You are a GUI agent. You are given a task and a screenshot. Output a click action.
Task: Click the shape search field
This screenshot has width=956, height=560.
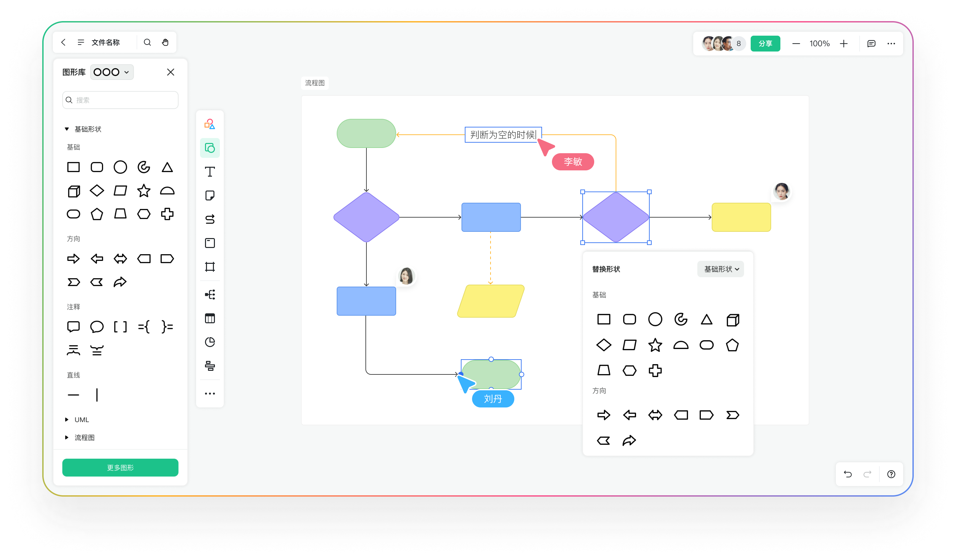[120, 100]
